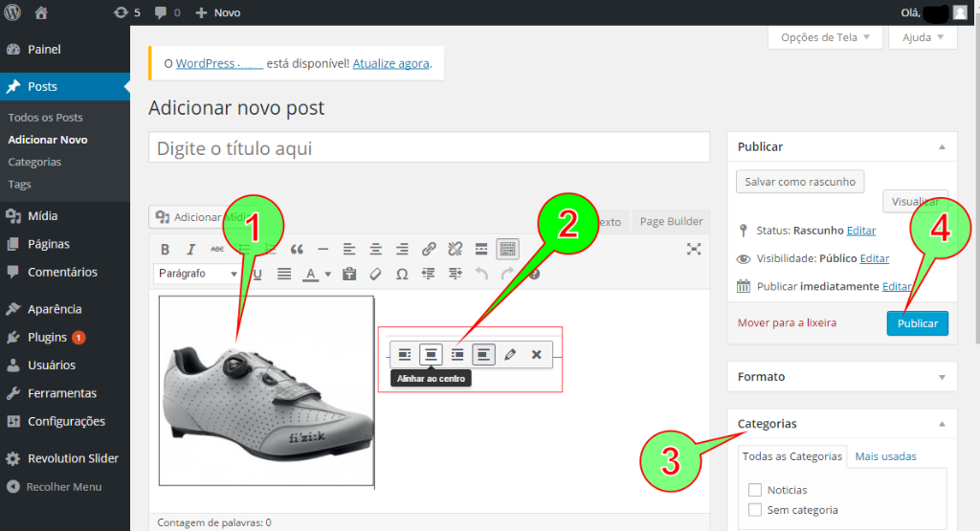Click the pencil edit image icon

tap(510, 355)
